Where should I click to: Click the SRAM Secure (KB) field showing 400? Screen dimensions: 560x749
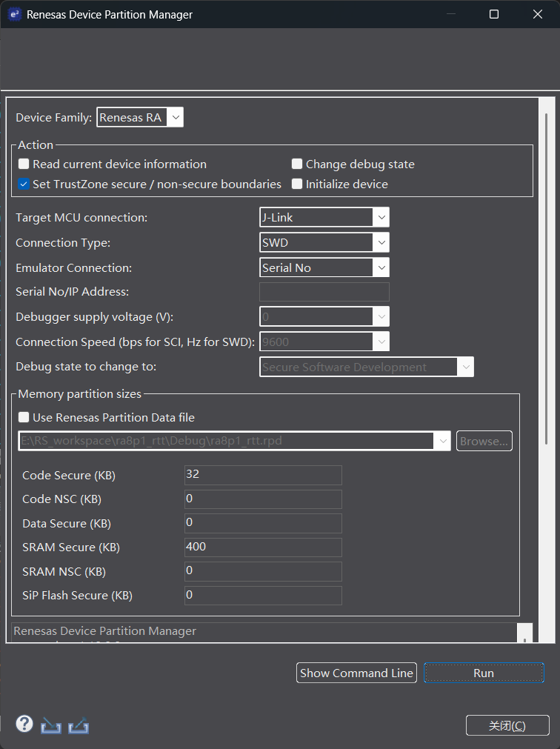pyautogui.click(x=263, y=547)
